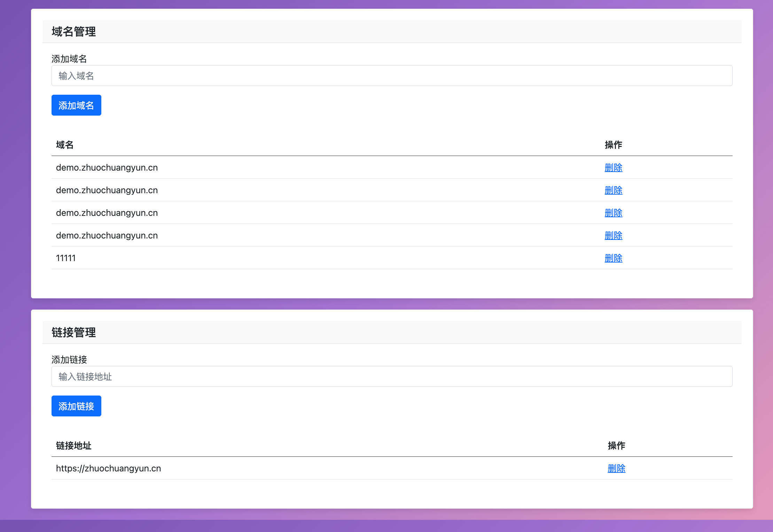Viewport: 773px width, 532px height.
Task: Click the 输入域名 input field
Action: (x=392, y=76)
